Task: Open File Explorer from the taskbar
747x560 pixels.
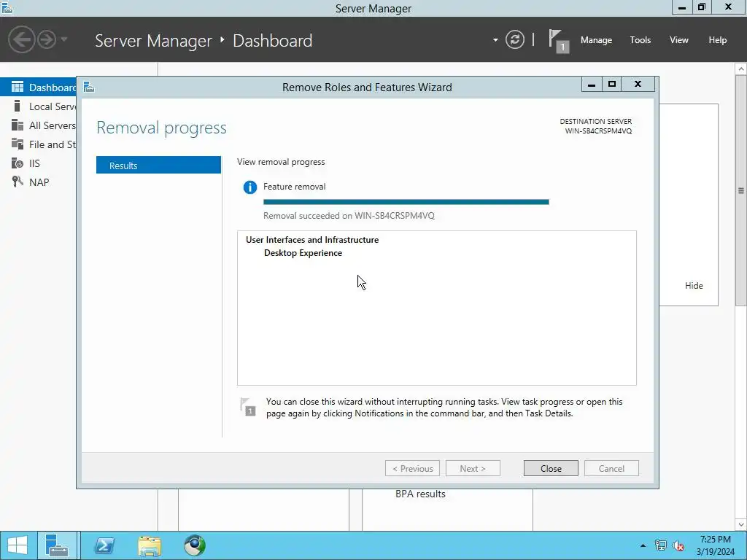Action: tap(150, 545)
